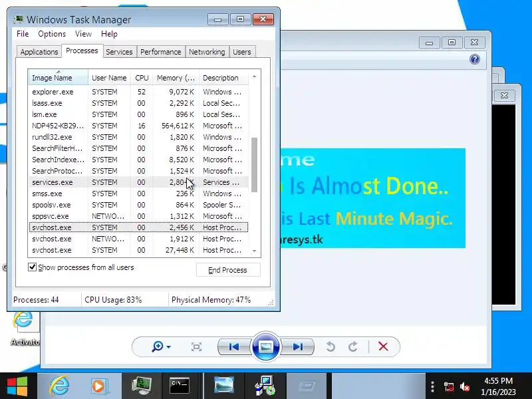Screen dimensions: 532x399
Task: Open the Windows Start button
Action: 17,386
